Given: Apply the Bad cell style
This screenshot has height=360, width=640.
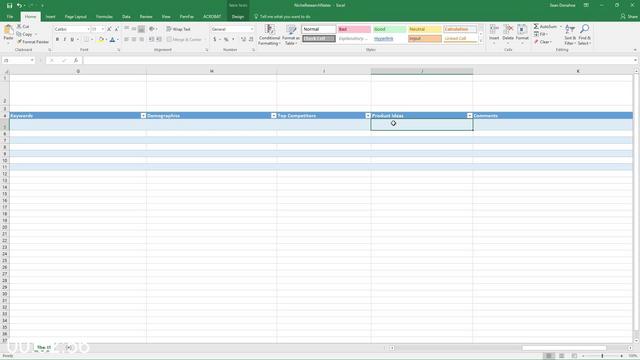Looking at the screenshot, I should tap(354, 29).
